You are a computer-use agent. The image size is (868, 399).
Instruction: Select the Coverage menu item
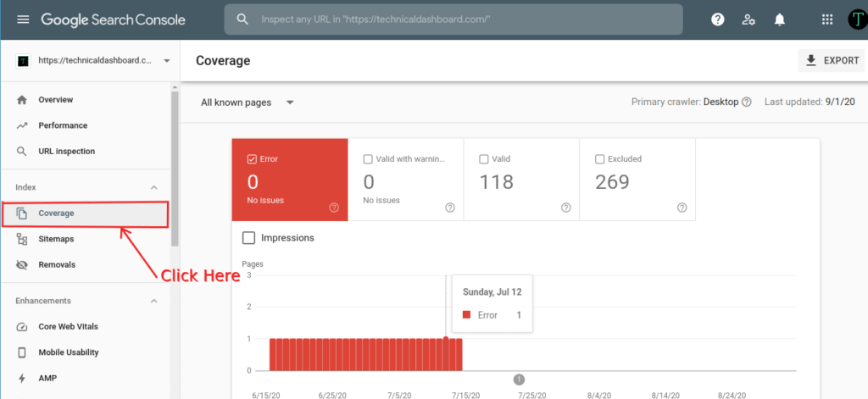point(85,214)
